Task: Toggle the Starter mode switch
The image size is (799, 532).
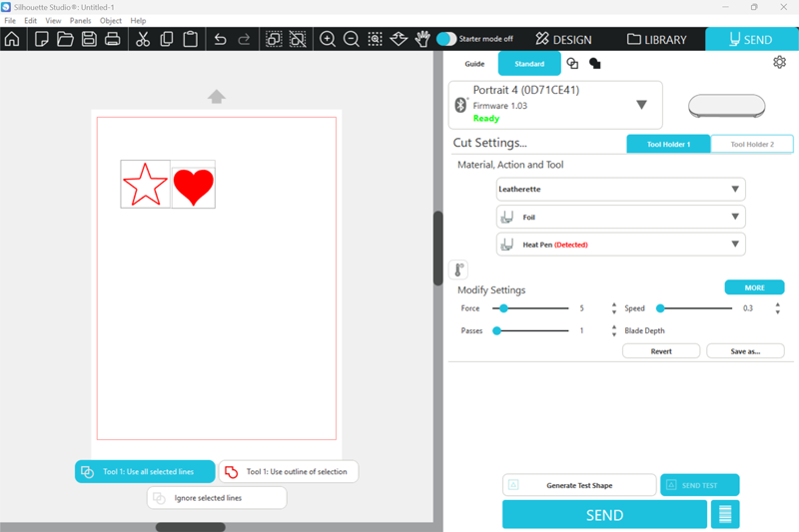Action: tap(446, 39)
